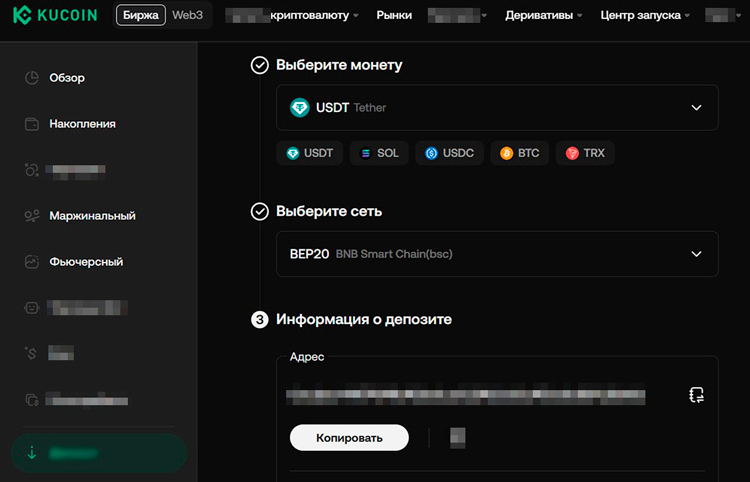Open Обзор in the sidebar
Screen dimensions: 750x482
(x=67, y=78)
